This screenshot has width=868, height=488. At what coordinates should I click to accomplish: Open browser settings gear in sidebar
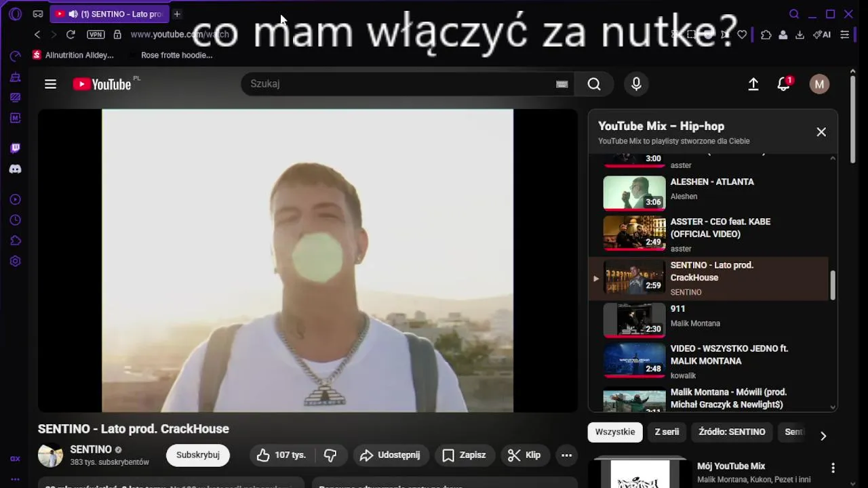tap(15, 261)
